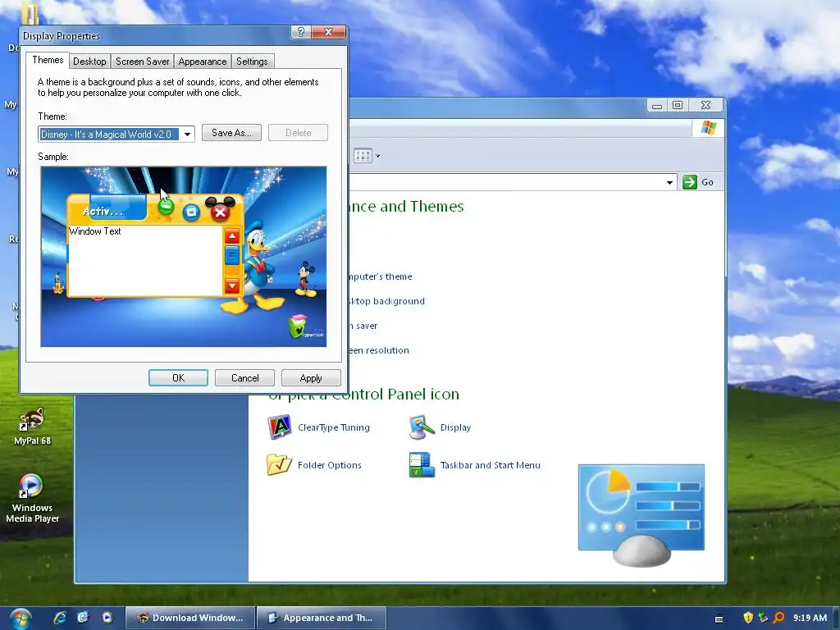Click OK in Display Properties

(178, 377)
